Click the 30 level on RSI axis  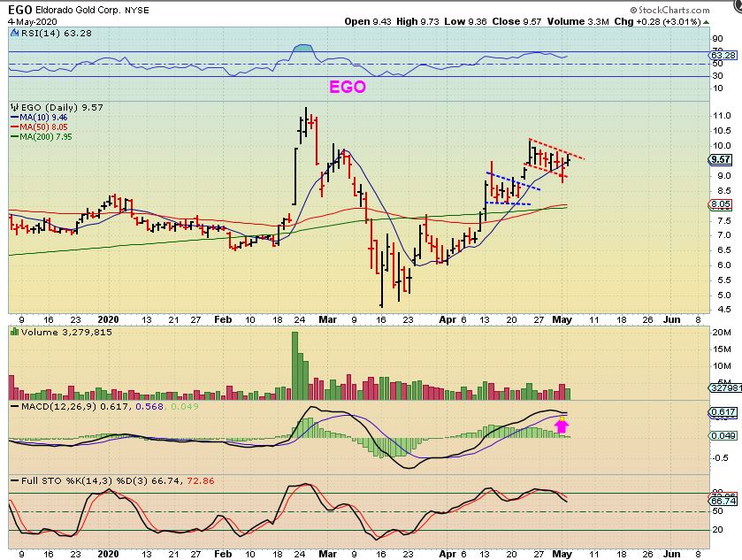[x=717, y=76]
